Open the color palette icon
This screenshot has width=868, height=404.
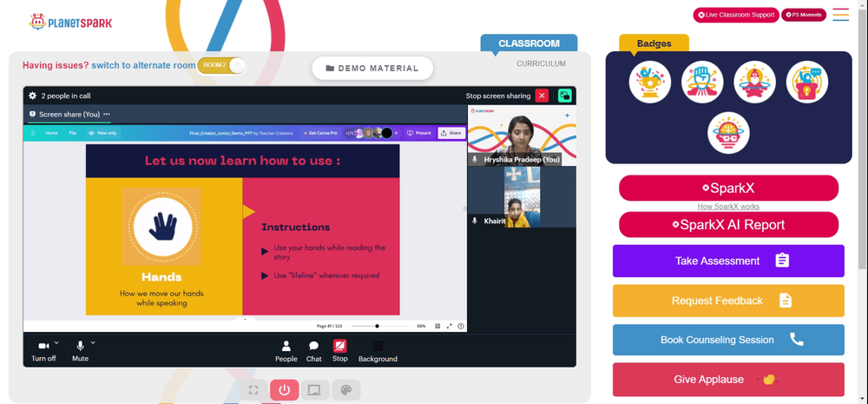(x=346, y=390)
